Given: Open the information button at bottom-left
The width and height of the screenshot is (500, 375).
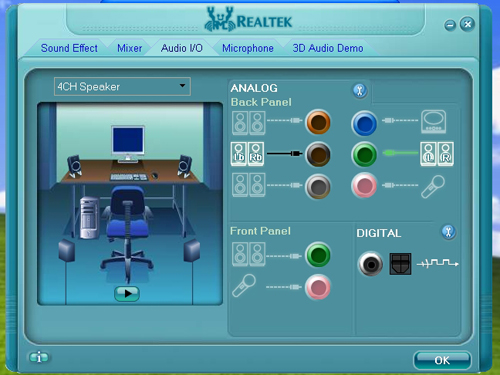Looking at the screenshot, I should pyautogui.click(x=39, y=357).
